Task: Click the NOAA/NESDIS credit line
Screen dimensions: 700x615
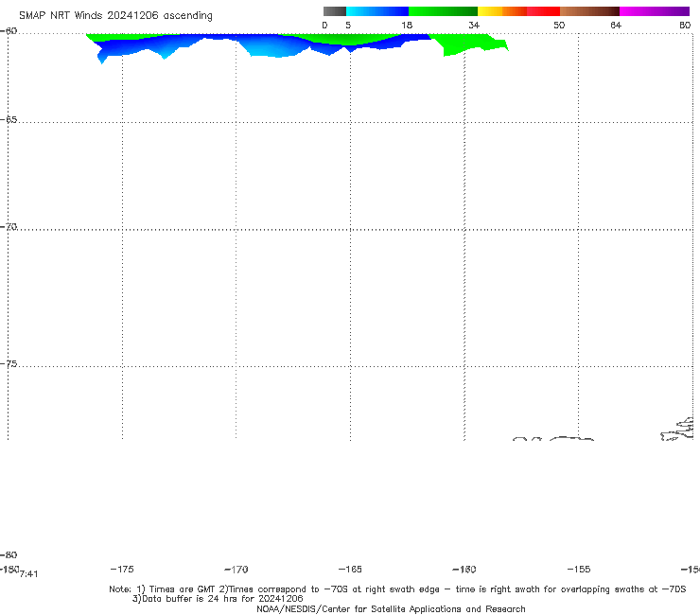Action: coord(391,609)
